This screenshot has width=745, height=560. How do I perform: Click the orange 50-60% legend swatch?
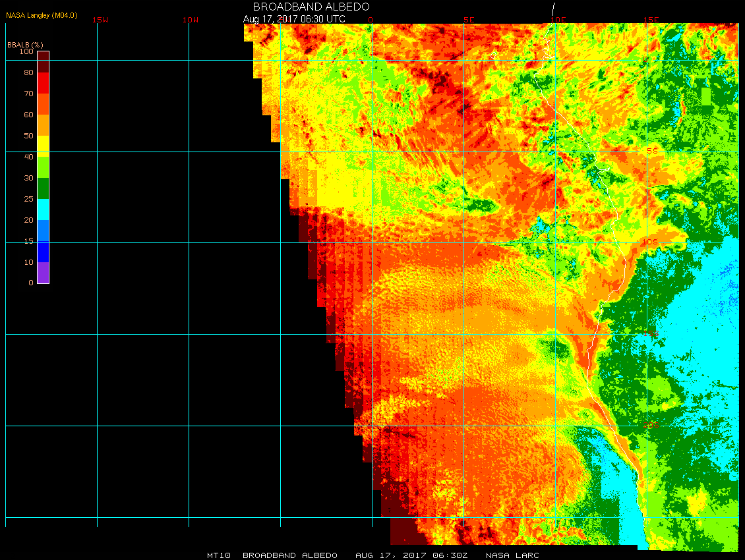tap(44, 125)
